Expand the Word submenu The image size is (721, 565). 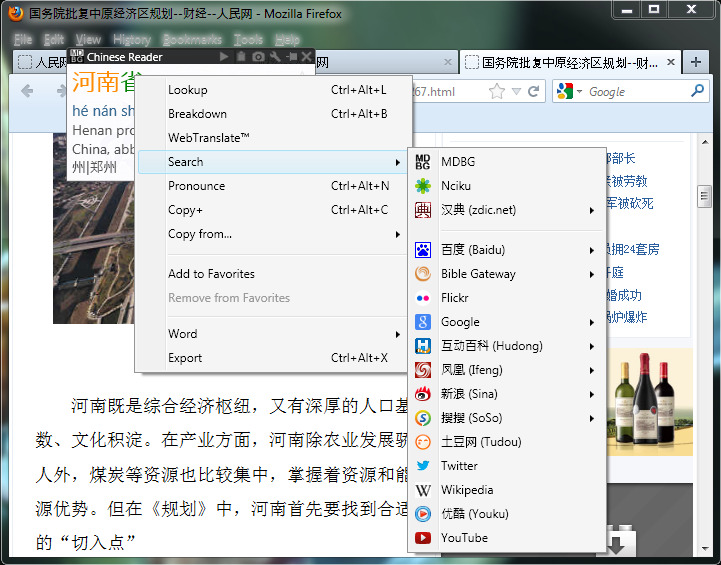pos(274,334)
